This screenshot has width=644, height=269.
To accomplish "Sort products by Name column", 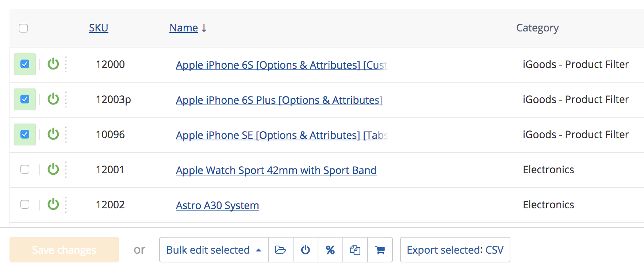I will coord(184,28).
